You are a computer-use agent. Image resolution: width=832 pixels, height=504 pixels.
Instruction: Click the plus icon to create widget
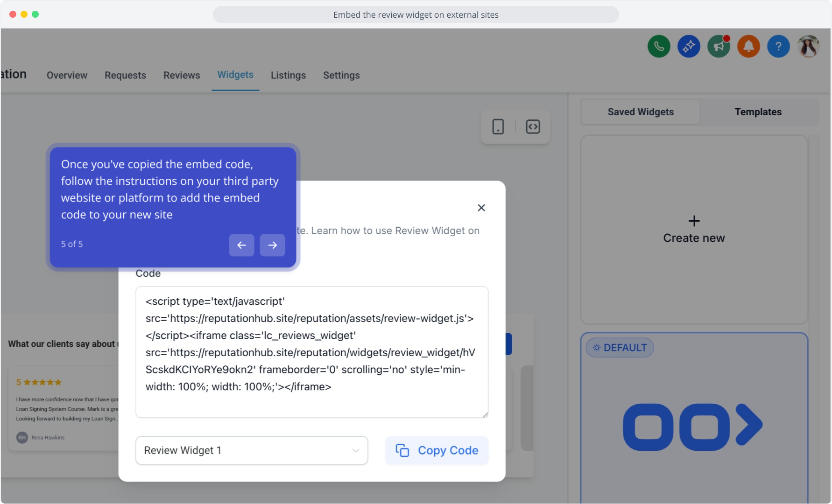[x=694, y=221]
